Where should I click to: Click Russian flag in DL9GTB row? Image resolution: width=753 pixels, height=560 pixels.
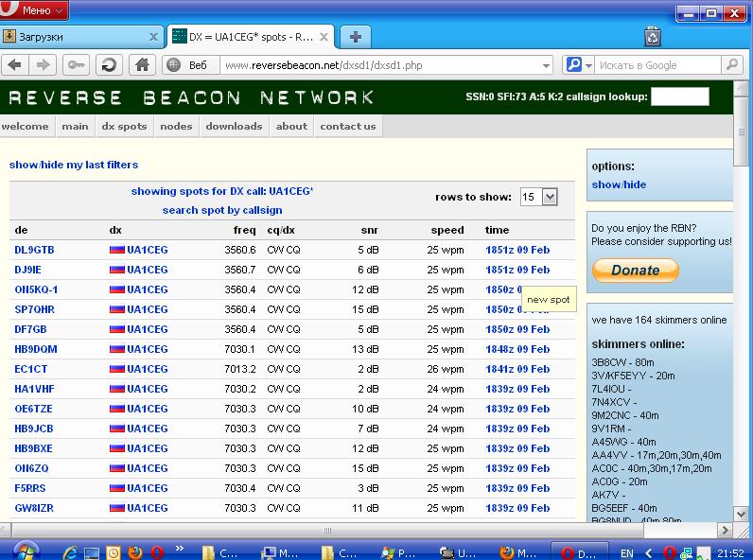[x=117, y=250]
